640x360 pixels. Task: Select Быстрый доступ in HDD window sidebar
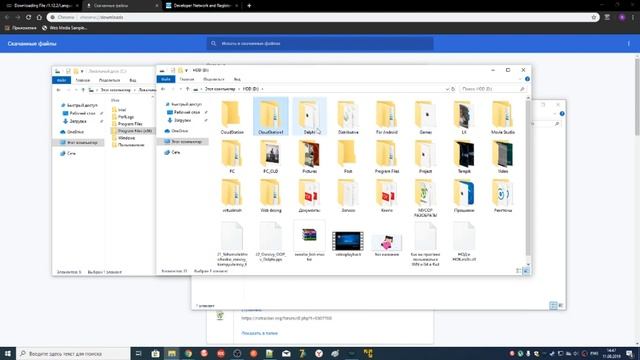(183, 104)
